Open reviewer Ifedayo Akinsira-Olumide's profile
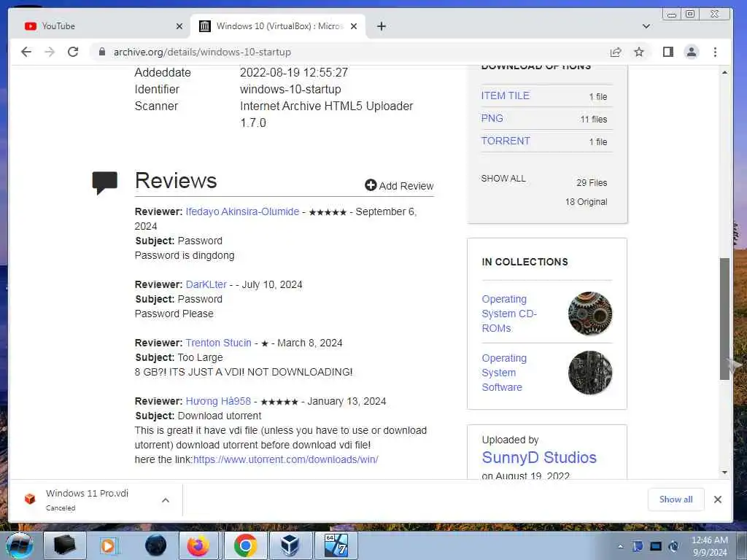Viewport: 747px width, 560px height. pos(242,211)
